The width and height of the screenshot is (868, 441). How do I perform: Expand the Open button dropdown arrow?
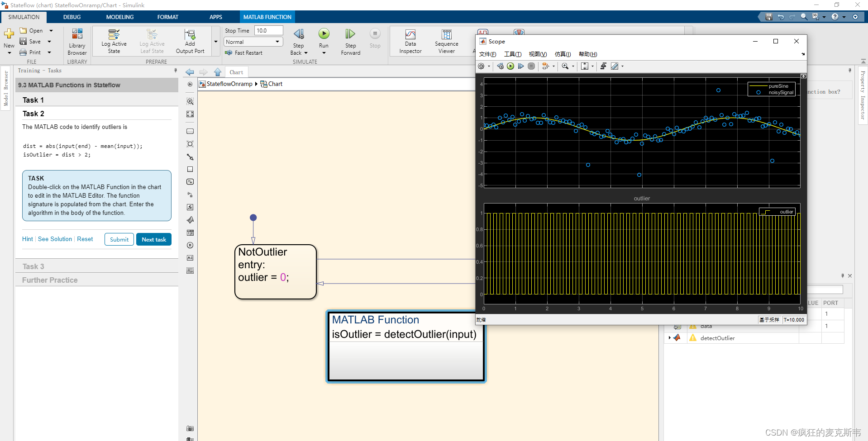click(x=51, y=31)
